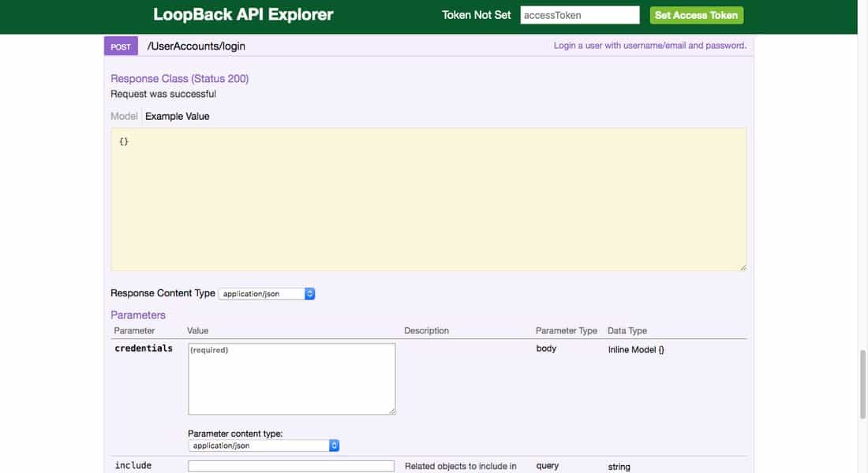Click the credentials parameter name
Screen dimensions: 868x473
point(144,348)
